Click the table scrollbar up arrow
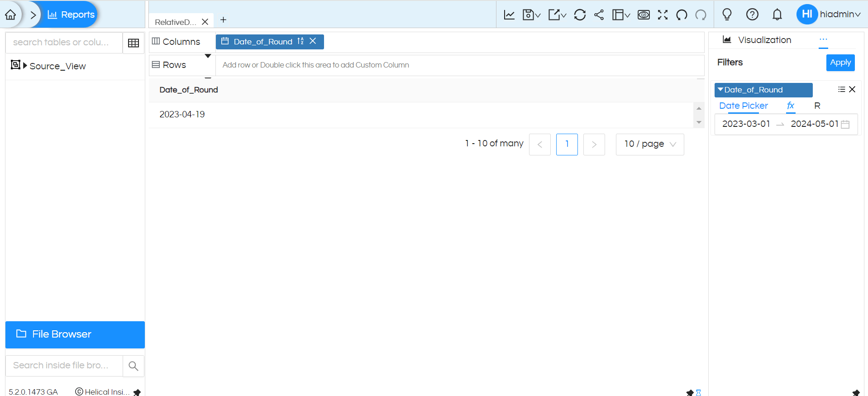Viewport: 868px width, 396px height. (x=699, y=108)
